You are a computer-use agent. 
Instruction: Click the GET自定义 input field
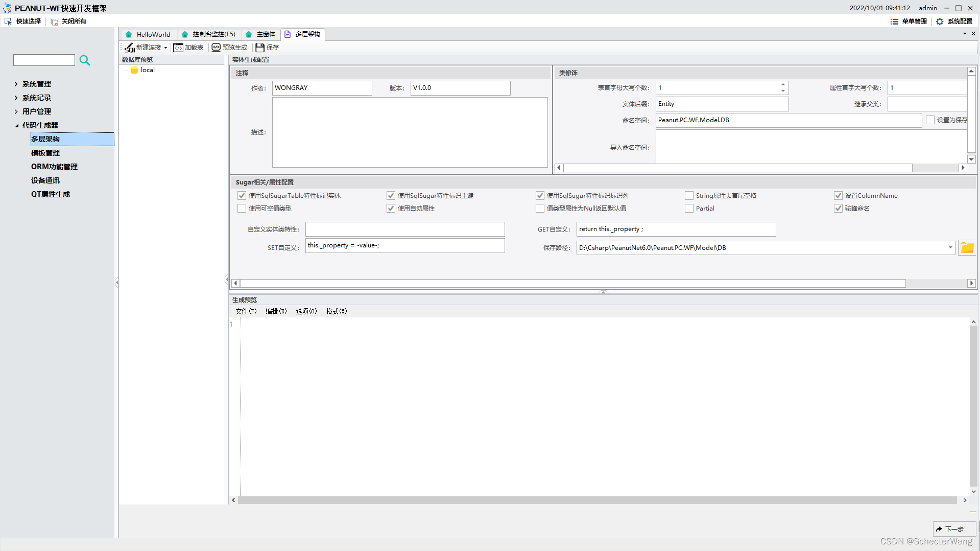tap(676, 229)
